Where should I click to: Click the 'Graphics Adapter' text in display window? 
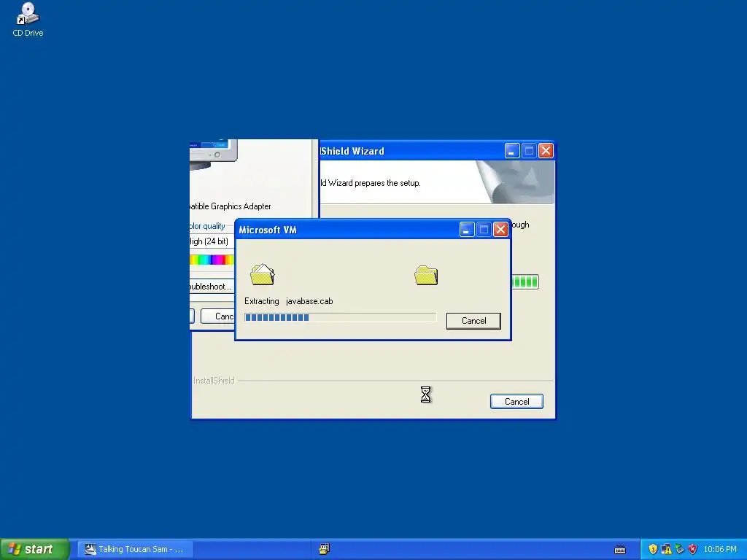tap(241, 206)
